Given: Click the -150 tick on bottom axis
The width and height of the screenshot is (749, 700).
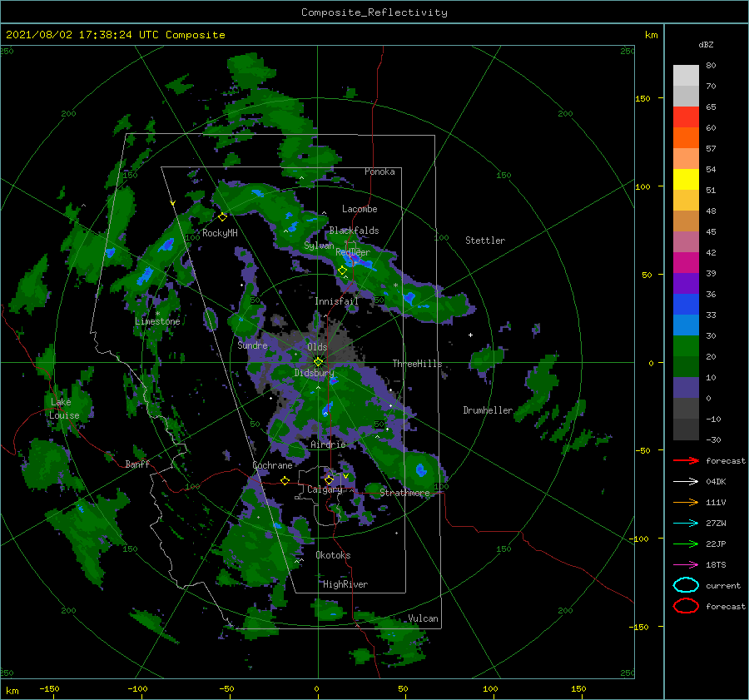Looking at the screenshot, I should (49, 688).
